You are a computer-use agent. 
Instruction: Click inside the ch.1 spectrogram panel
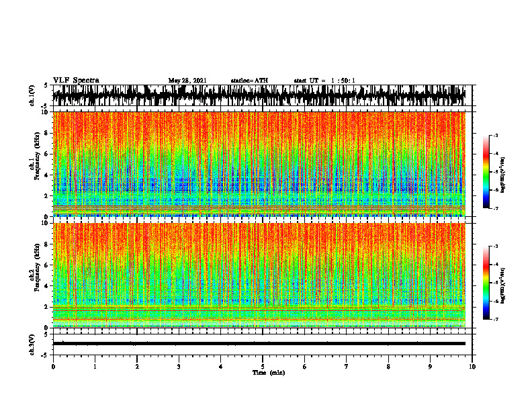(x=259, y=164)
